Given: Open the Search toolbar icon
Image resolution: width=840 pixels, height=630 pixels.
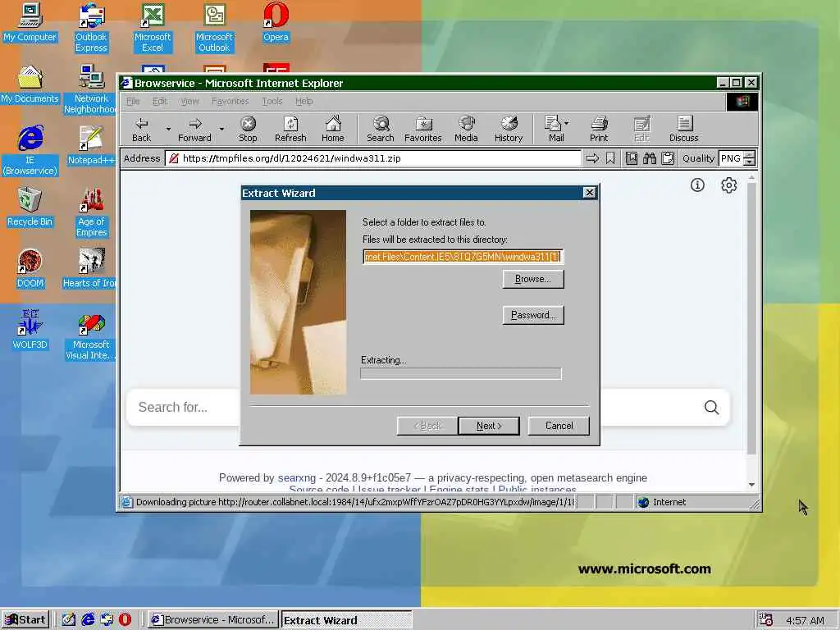Looking at the screenshot, I should click(x=381, y=130).
